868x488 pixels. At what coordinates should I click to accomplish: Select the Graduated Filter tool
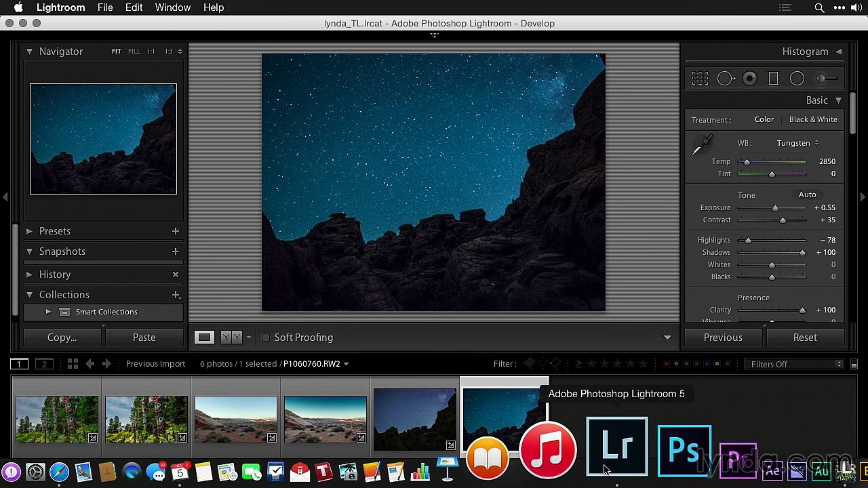click(773, 79)
